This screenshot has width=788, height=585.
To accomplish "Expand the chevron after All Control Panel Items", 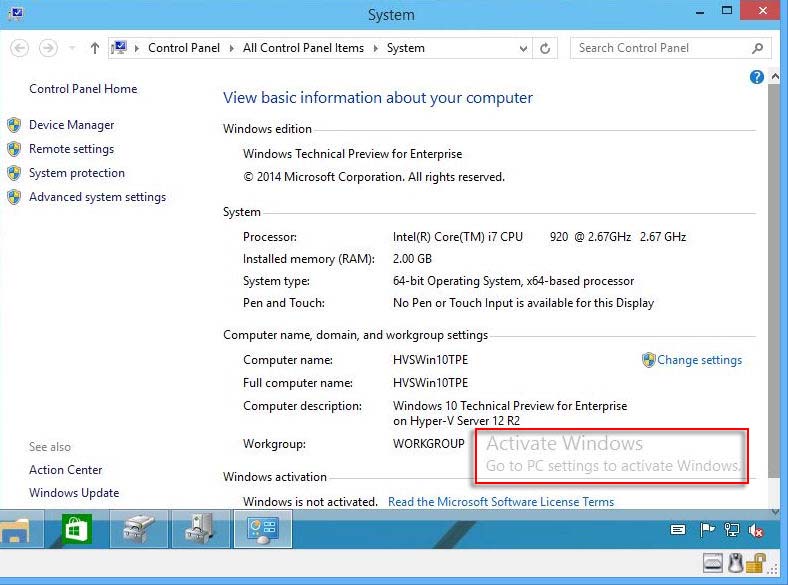I will tap(375, 48).
